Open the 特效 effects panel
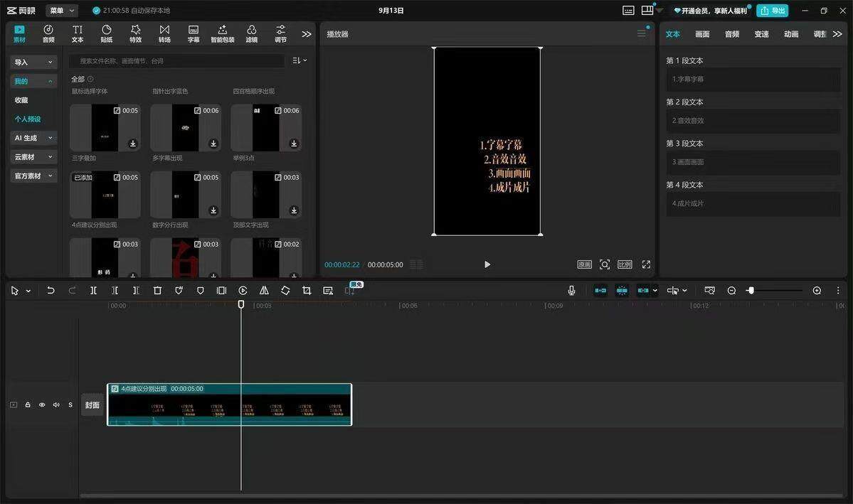853x504 pixels. (x=135, y=33)
